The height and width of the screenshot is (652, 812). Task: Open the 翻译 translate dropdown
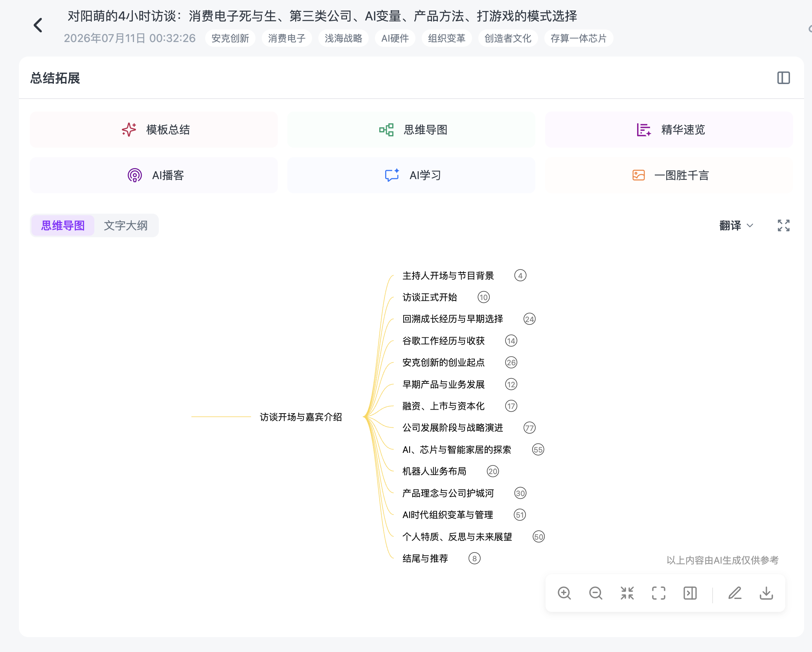coord(736,225)
